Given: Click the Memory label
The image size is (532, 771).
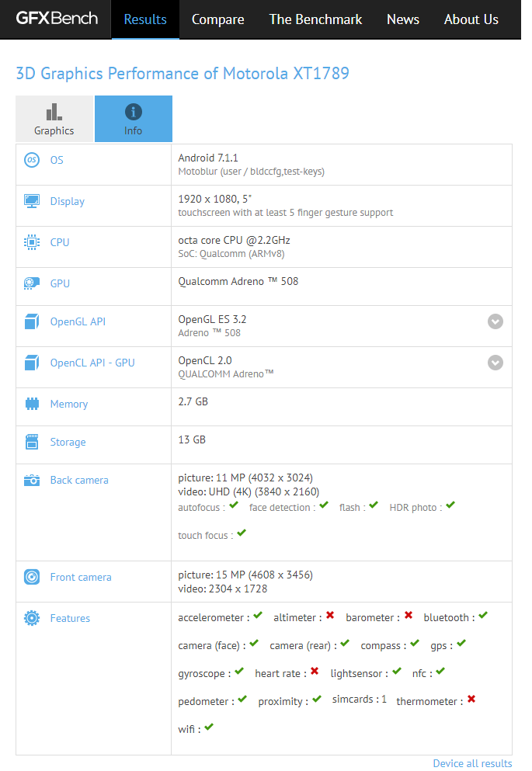Looking at the screenshot, I should pos(69,405).
